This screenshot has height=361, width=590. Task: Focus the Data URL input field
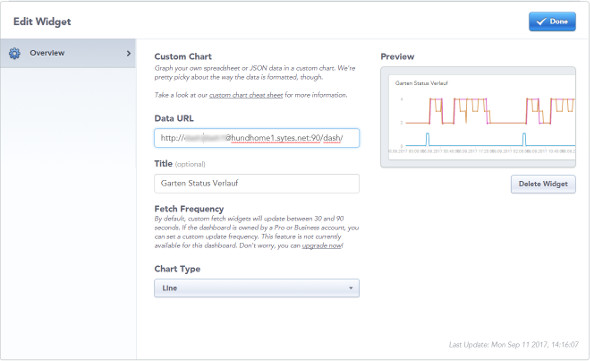[x=257, y=138]
